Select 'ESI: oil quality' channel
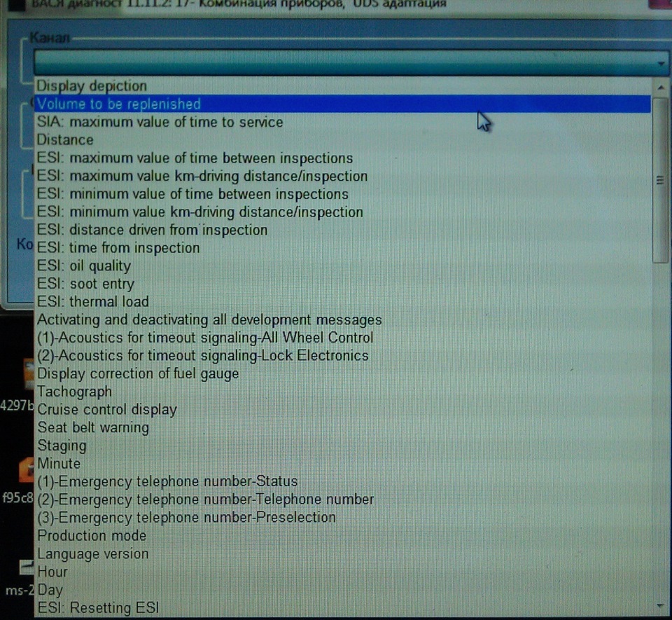The image size is (672, 620). click(x=343, y=266)
